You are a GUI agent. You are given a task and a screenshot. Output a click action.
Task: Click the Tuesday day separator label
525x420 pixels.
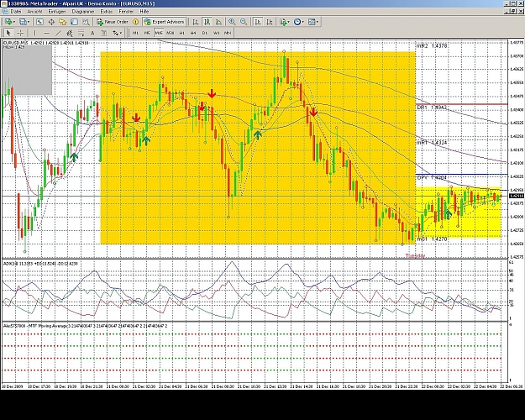[x=415, y=256]
